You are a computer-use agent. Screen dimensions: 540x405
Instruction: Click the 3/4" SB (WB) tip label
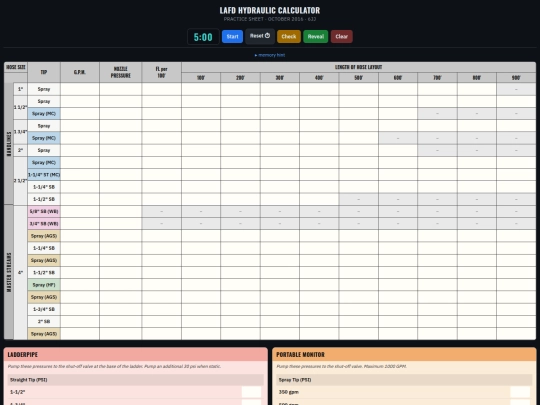tap(44, 224)
